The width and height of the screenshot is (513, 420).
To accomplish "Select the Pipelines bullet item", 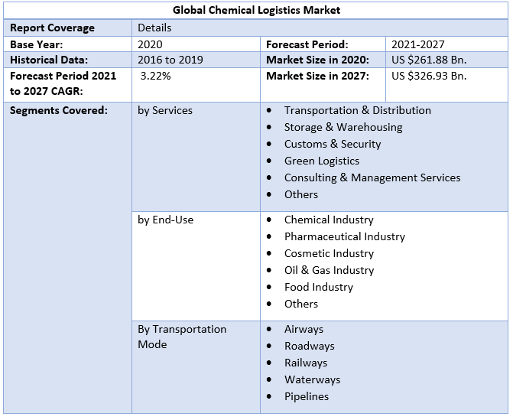I will pos(307,396).
